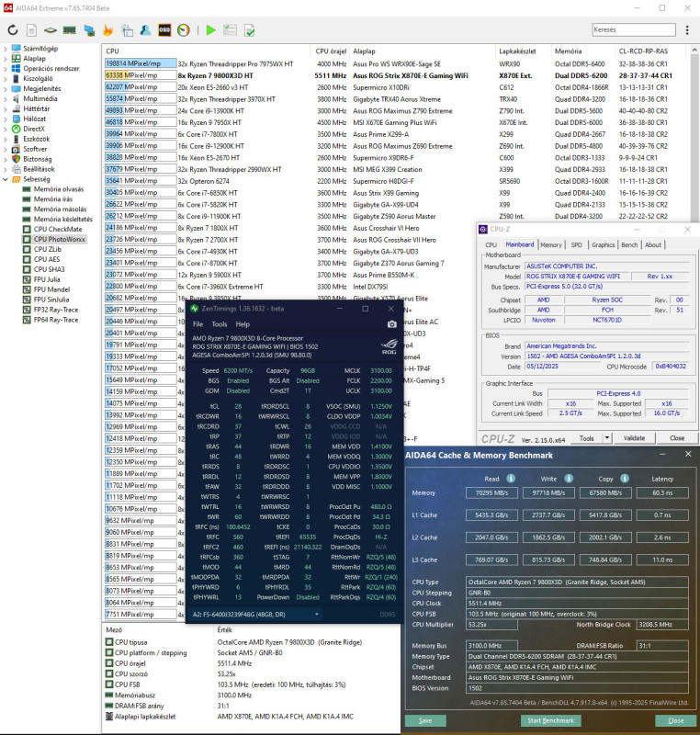Switch to SPD tab in CPU-Z
The width and height of the screenshot is (700, 735).
[577, 244]
